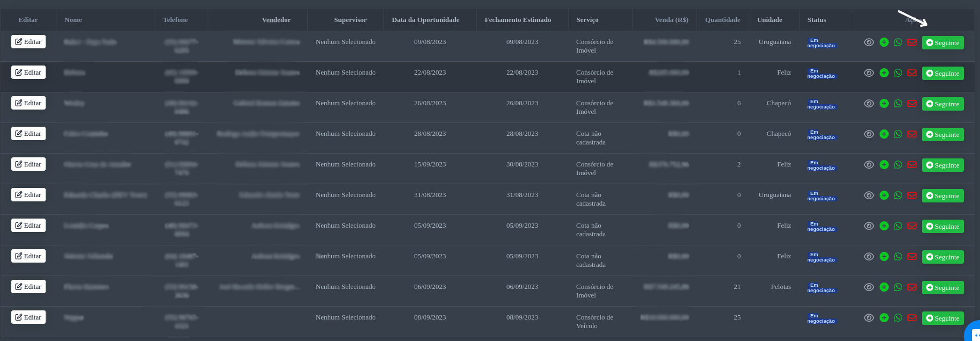Open WhatsApp for the Consórcio de Veículo row
This screenshot has width=980, height=341.
pyautogui.click(x=898, y=318)
